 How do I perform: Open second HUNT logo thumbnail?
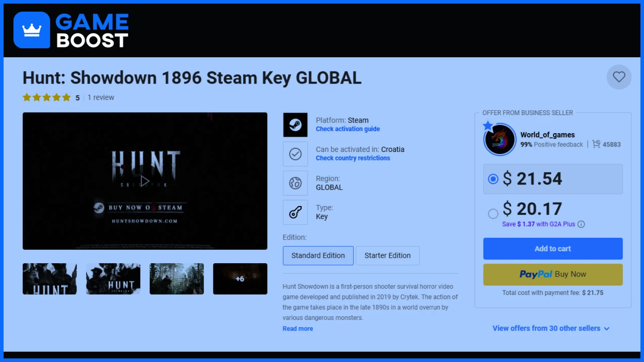[x=113, y=279]
